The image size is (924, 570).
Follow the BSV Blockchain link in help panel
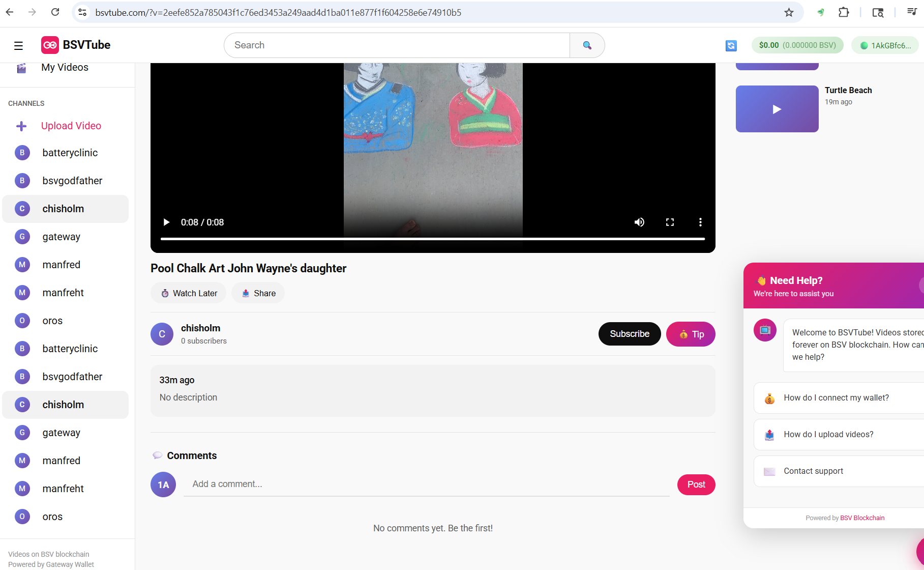pos(862,518)
